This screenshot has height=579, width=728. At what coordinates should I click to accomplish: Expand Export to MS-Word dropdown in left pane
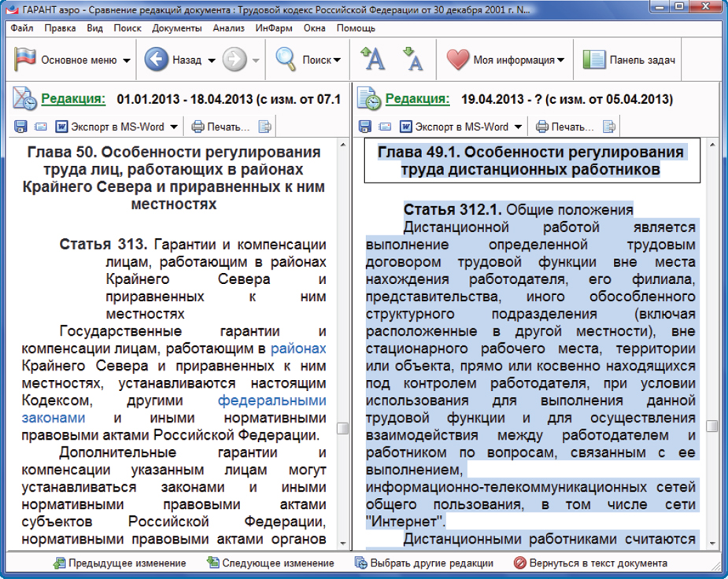pos(174,127)
